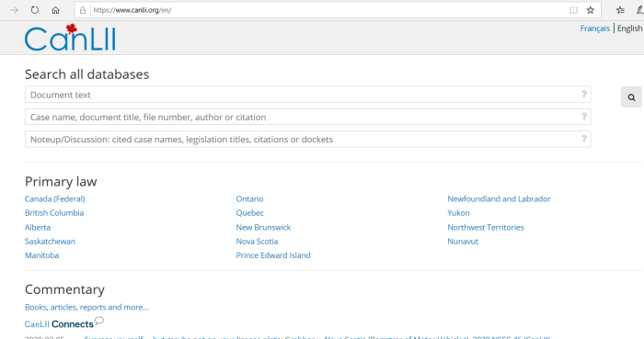Switch site language to Français

point(594,28)
